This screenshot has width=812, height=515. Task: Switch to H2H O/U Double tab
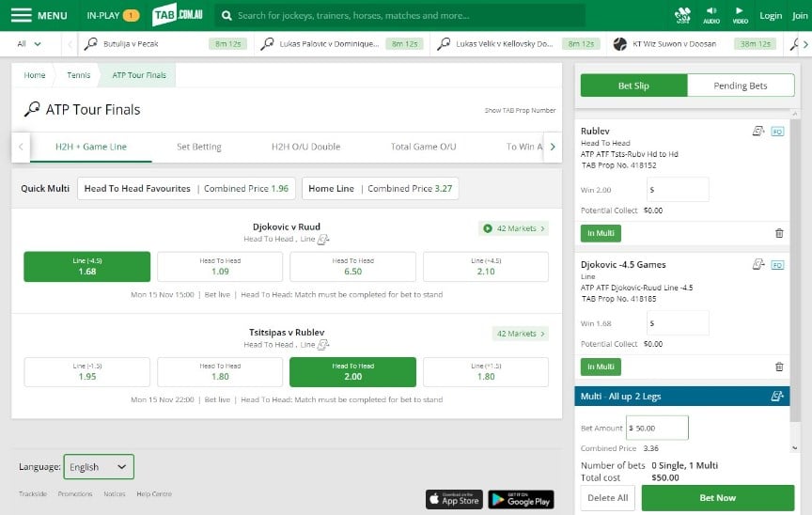[306, 147]
